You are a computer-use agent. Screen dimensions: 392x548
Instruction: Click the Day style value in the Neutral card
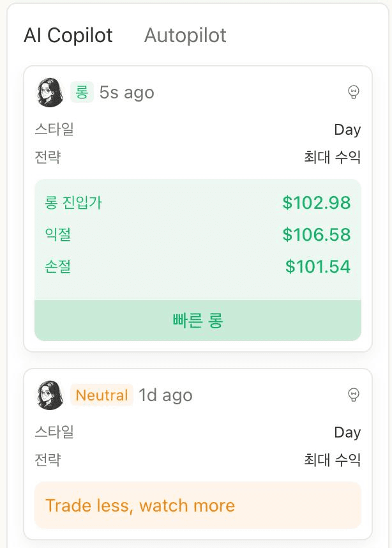tap(347, 432)
